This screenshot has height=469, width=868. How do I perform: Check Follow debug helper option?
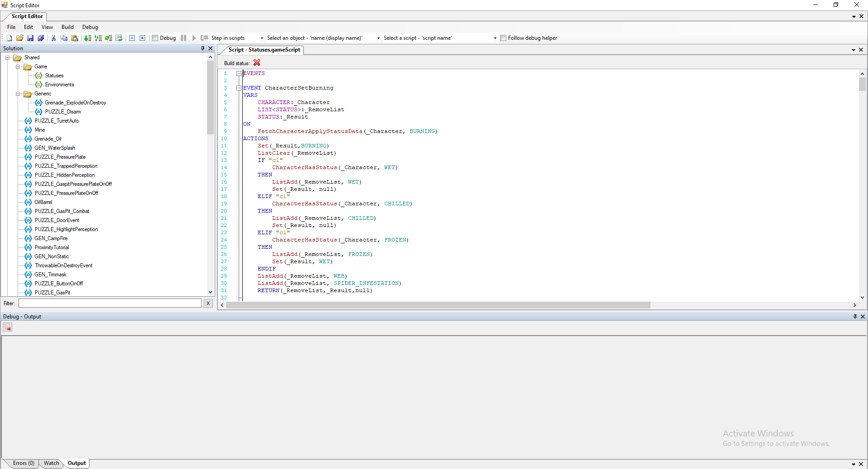pyautogui.click(x=503, y=38)
